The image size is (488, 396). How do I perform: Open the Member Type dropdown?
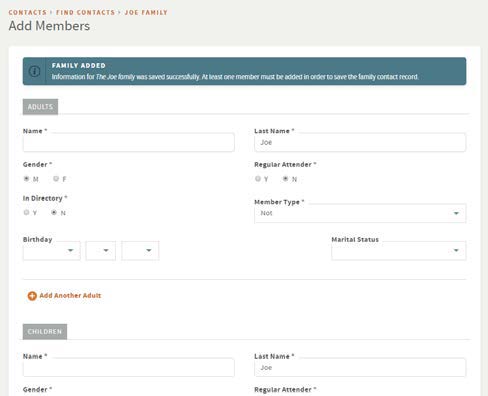[x=360, y=213]
